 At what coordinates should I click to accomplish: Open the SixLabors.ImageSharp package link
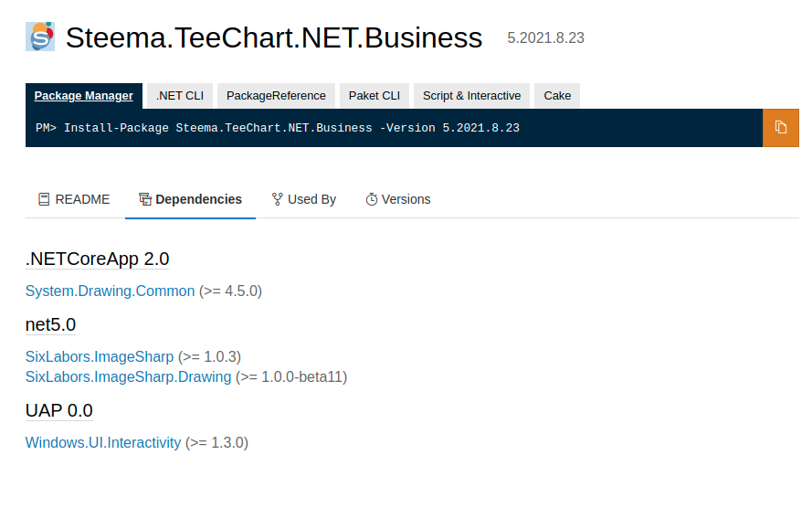(100, 357)
